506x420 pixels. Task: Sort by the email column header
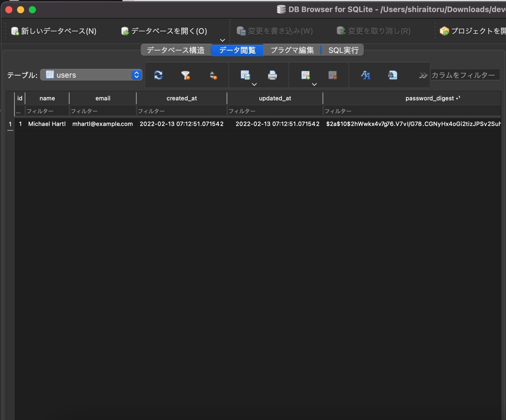(103, 98)
